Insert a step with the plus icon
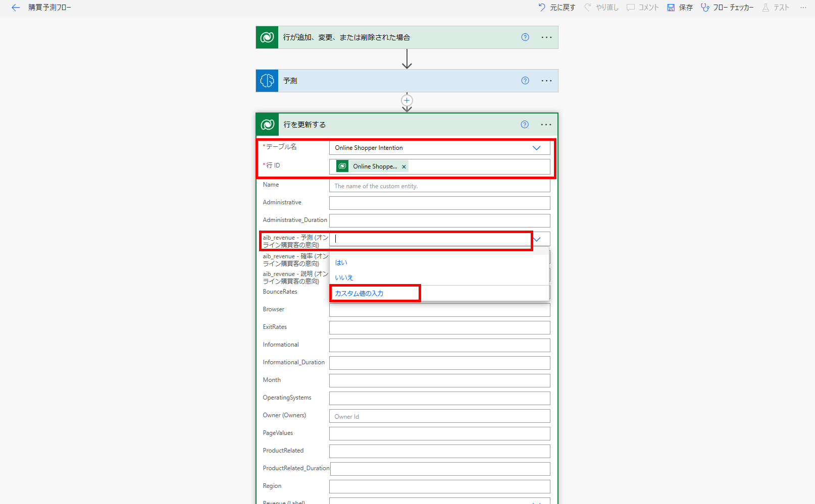Viewport: 815px width, 504px height. tap(407, 100)
